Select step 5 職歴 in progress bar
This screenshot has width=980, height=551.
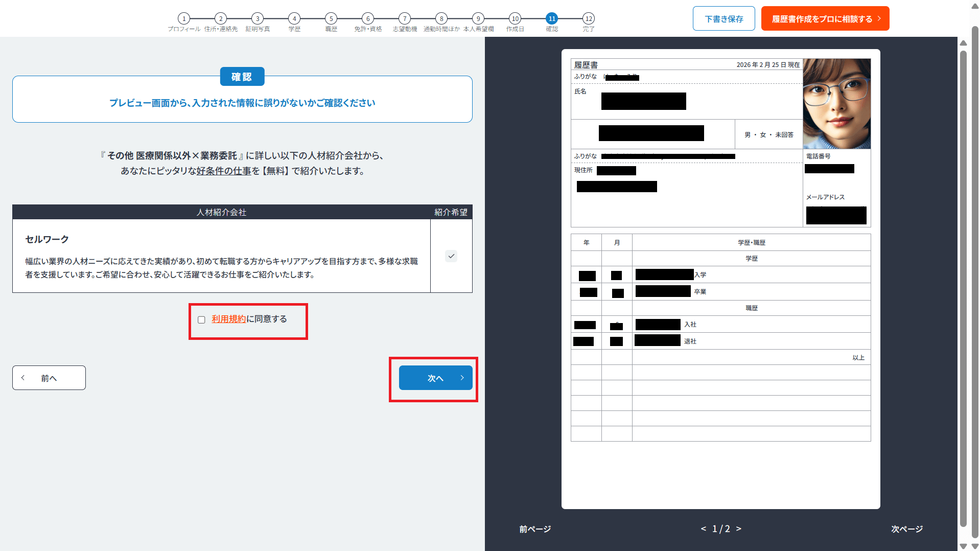point(331,19)
